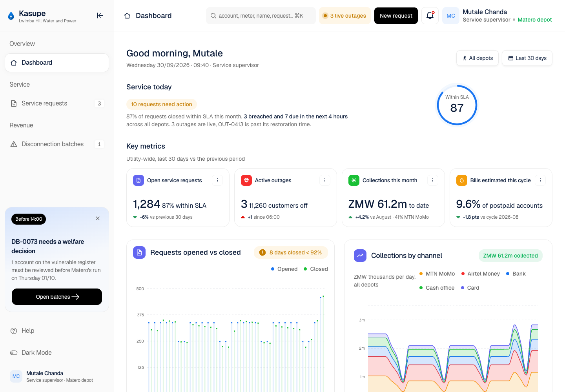Click the 10 requests need action badge
Screen dimensions: 565x392
161,104
